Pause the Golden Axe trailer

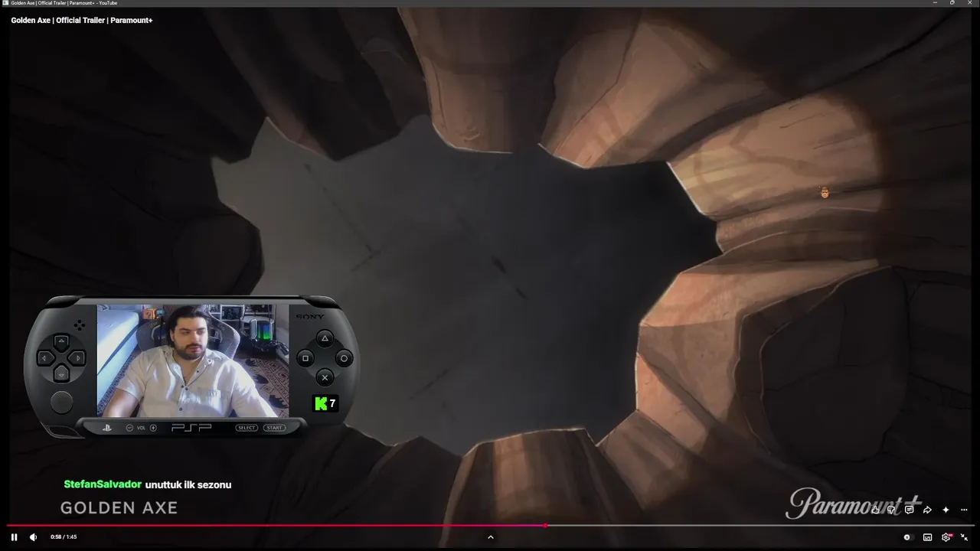pyautogui.click(x=14, y=537)
